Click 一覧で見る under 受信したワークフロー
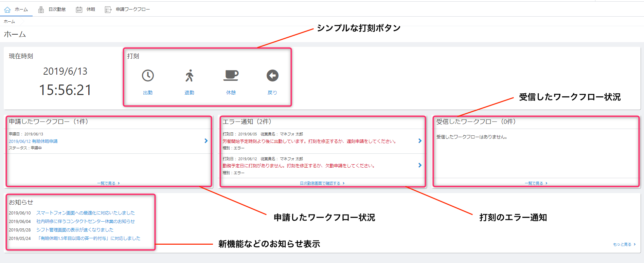Screen dimensions: 644x263 [x=536, y=183]
